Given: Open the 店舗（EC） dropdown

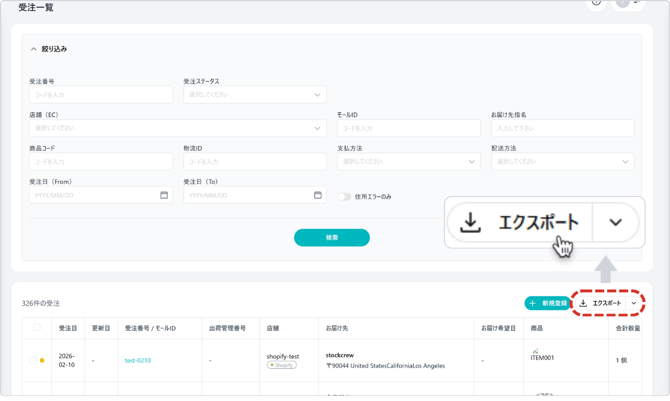Looking at the screenshot, I should coord(177,128).
